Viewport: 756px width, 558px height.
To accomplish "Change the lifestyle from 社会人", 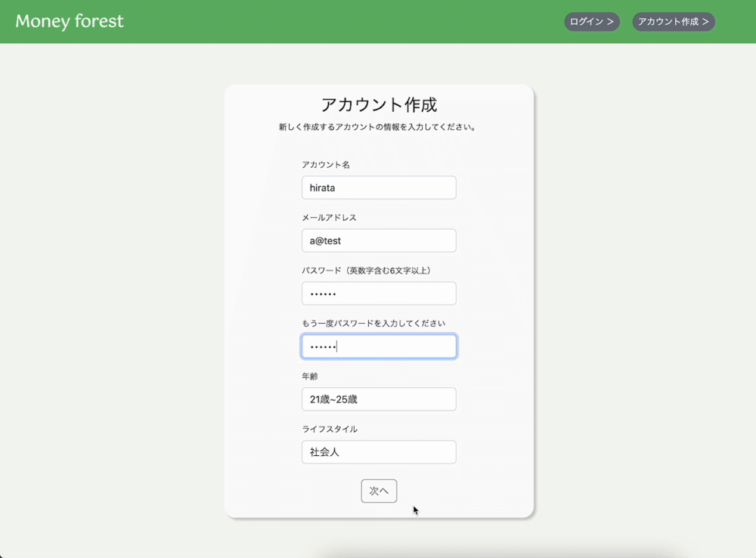I will click(378, 452).
